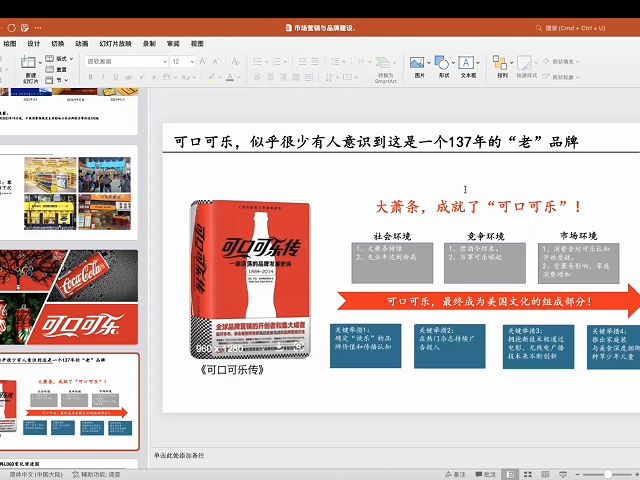Click Convert to SmartArt icon
Image resolution: width=640 pixels, height=480 pixels.
click(x=383, y=63)
